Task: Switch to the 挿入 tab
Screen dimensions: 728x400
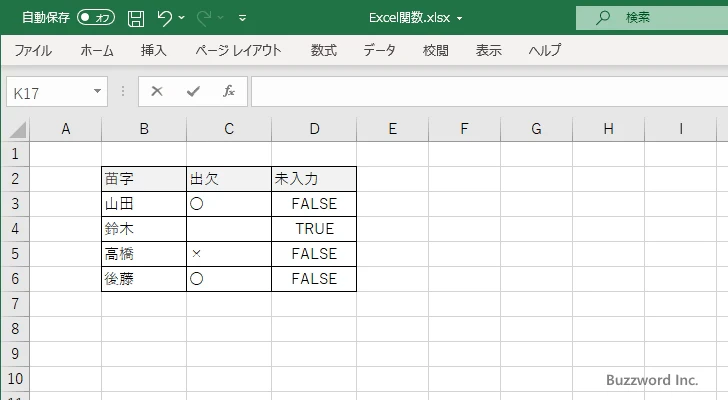Action: tap(154, 50)
